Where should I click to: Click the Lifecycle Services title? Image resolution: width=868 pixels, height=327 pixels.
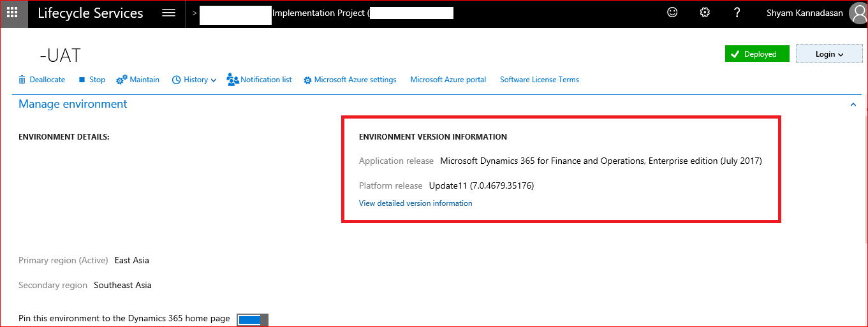pos(91,13)
